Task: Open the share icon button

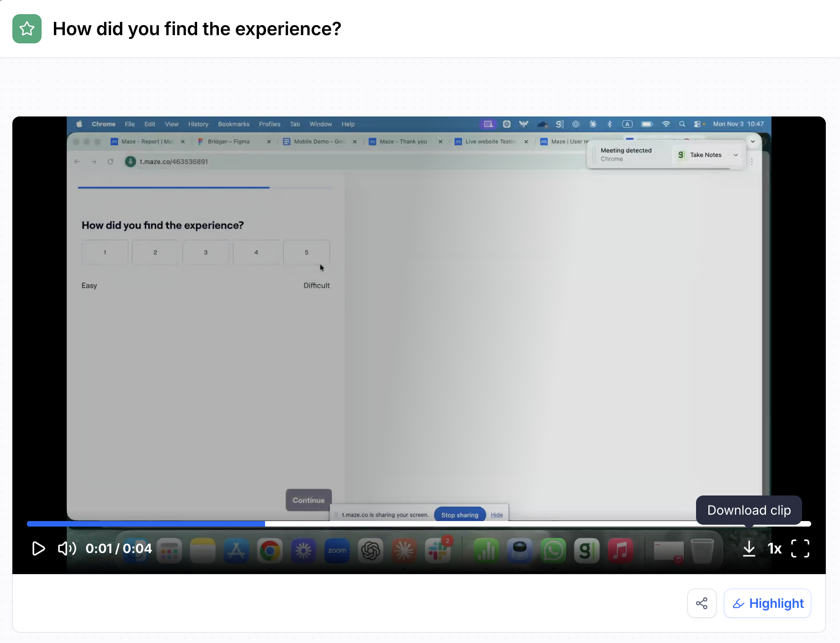Action: pyautogui.click(x=702, y=603)
